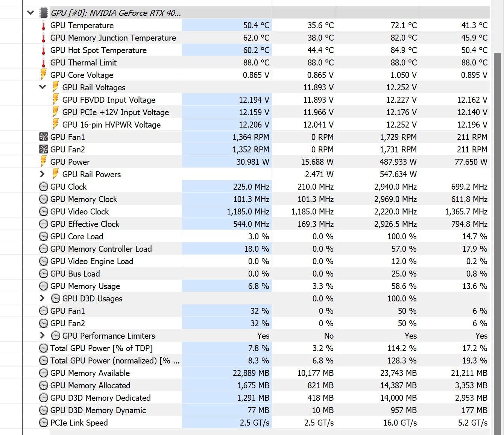Click the current value 12.206 V

tap(254, 125)
